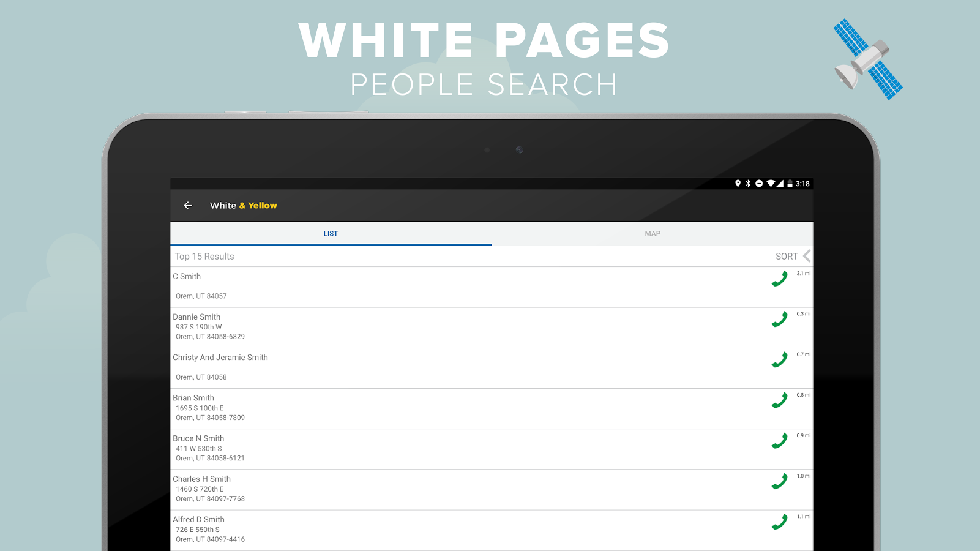Switch to the MAP tab
980x551 pixels.
click(x=653, y=234)
